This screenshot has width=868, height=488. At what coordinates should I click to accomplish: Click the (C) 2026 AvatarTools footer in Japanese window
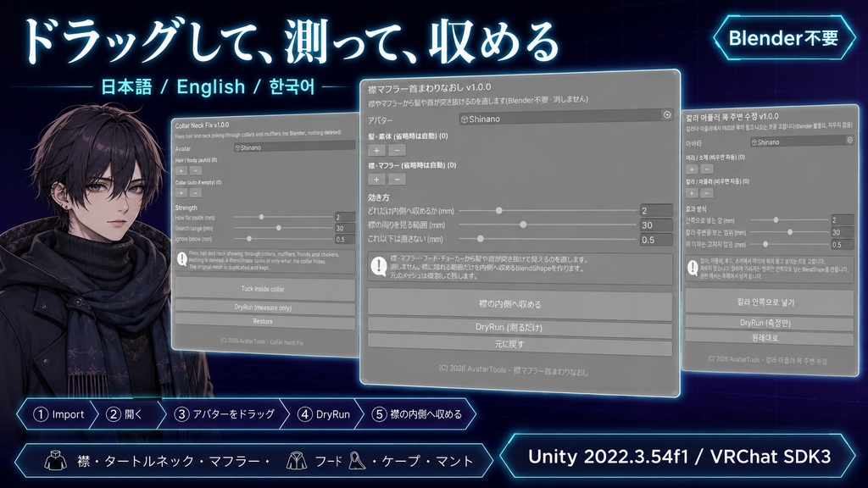(x=513, y=370)
